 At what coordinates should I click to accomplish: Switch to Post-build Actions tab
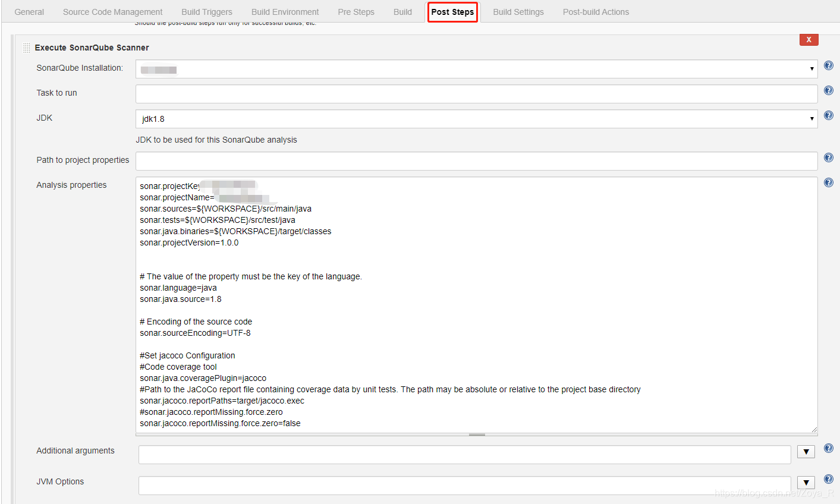click(596, 12)
